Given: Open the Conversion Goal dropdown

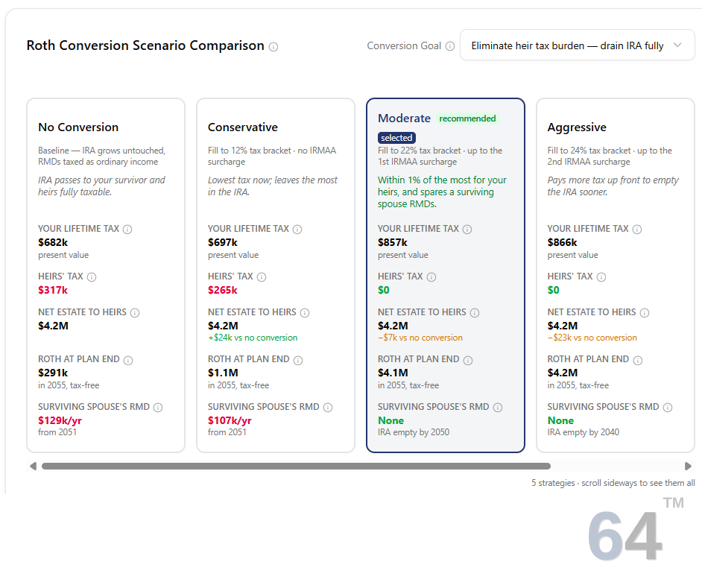Looking at the screenshot, I should click(x=577, y=45).
